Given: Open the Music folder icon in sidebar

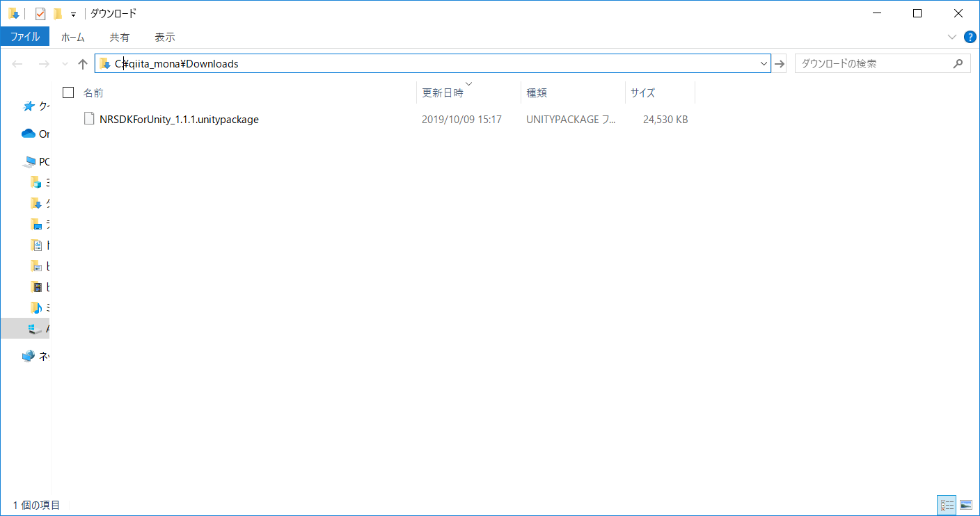Looking at the screenshot, I should (37, 307).
